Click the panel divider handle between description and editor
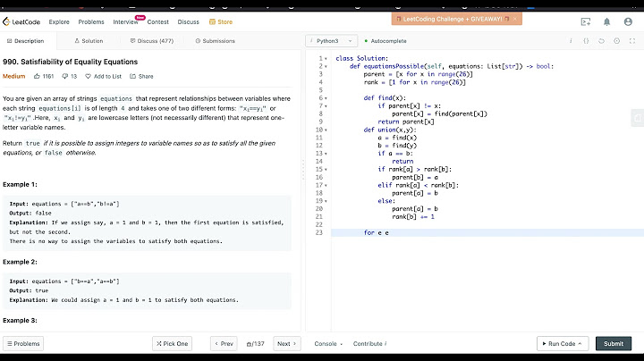644x361 pixels. point(303,170)
